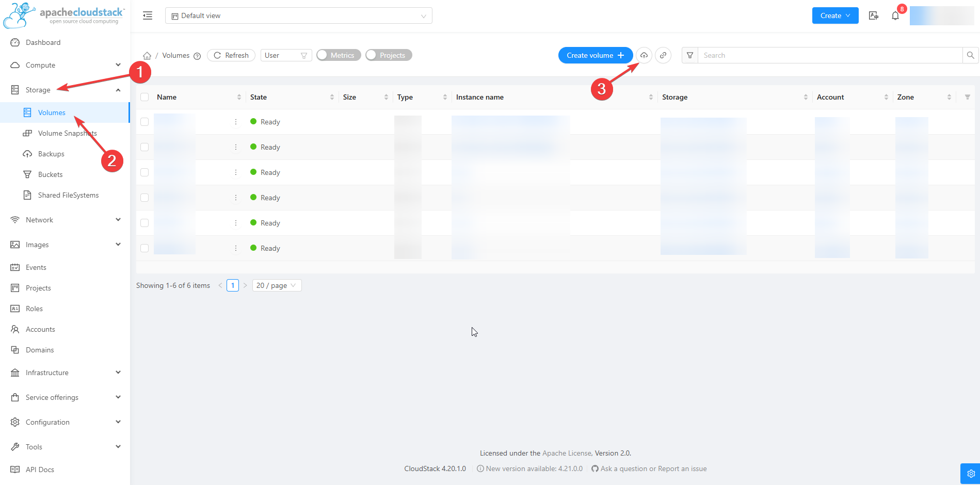Click the upload volume from URL icon

pos(663,55)
